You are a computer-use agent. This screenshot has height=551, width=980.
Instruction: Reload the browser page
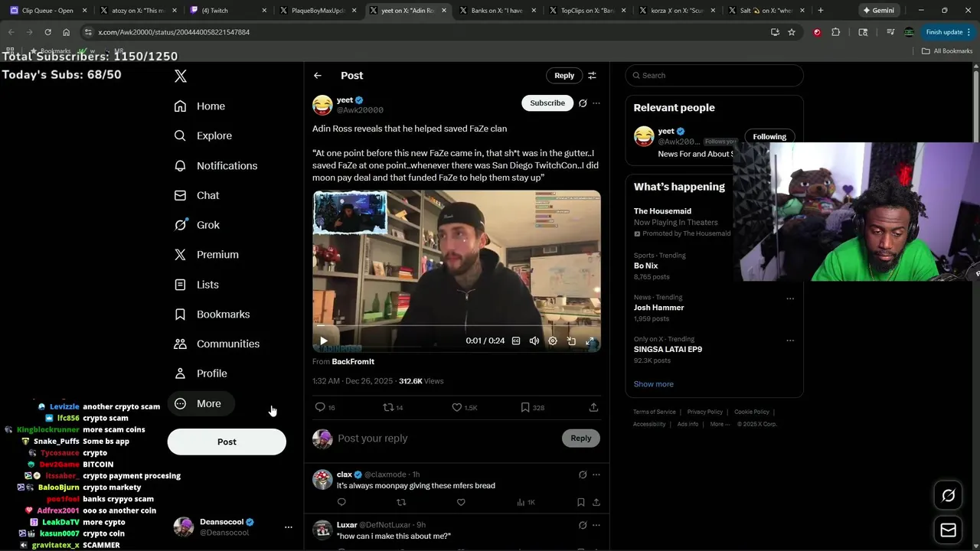coord(47,32)
